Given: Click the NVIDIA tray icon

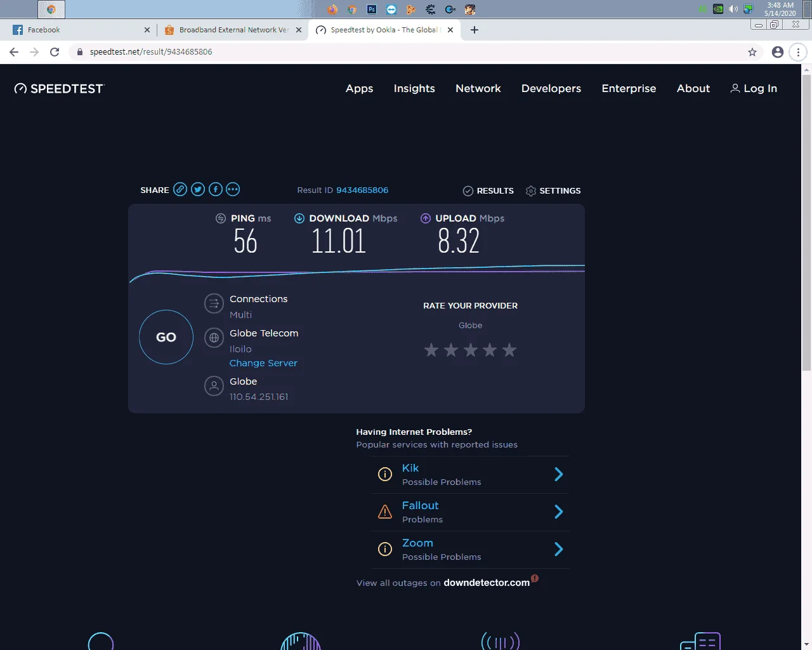Looking at the screenshot, I should click(718, 9).
